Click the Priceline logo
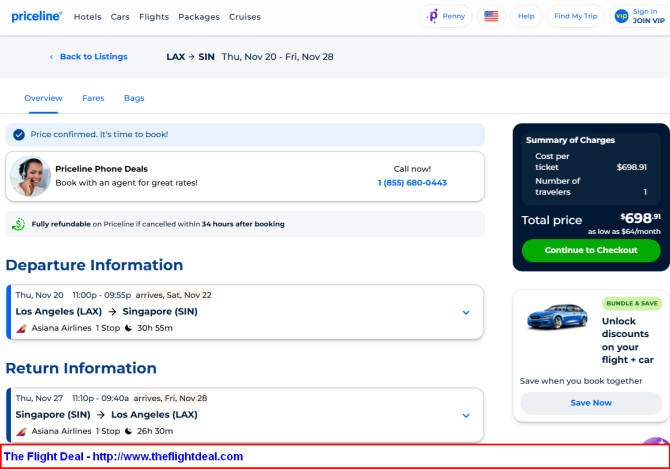Image resolution: width=670 pixels, height=469 pixels. point(37,16)
